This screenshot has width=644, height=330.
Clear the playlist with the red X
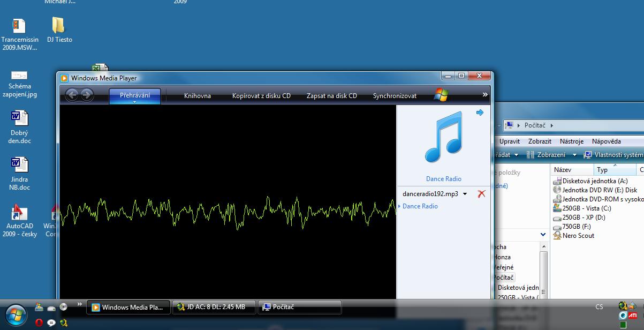click(481, 194)
